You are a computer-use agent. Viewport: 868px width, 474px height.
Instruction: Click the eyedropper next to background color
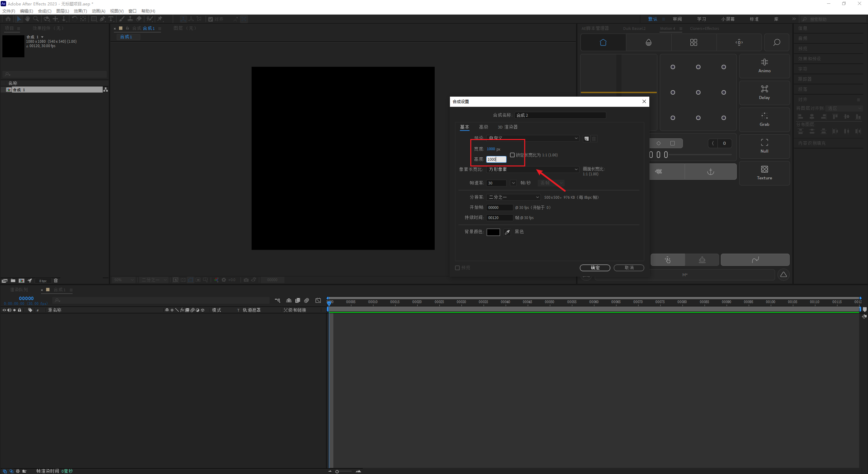coord(507,232)
